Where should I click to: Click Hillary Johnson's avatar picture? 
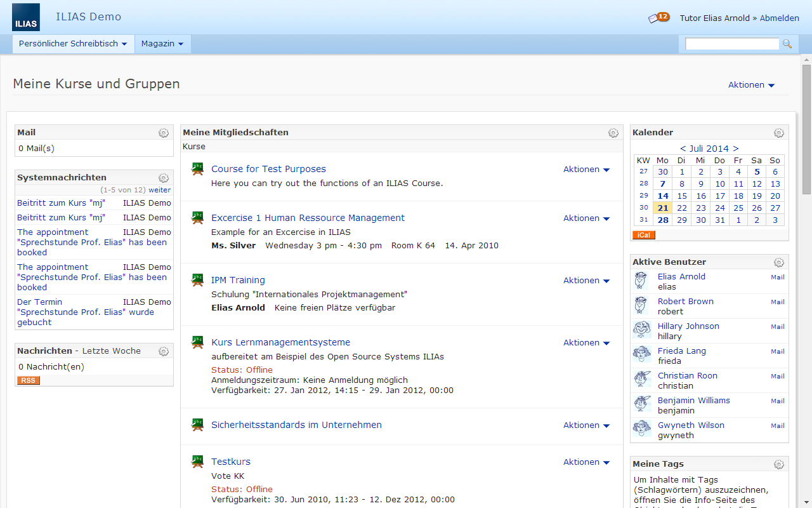[641, 330]
